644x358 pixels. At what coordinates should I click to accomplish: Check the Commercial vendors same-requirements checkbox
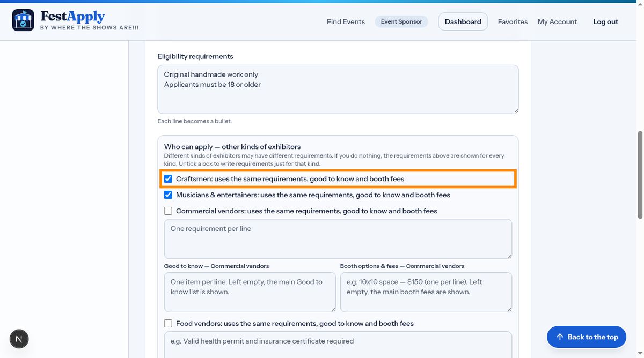tap(169, 211)
